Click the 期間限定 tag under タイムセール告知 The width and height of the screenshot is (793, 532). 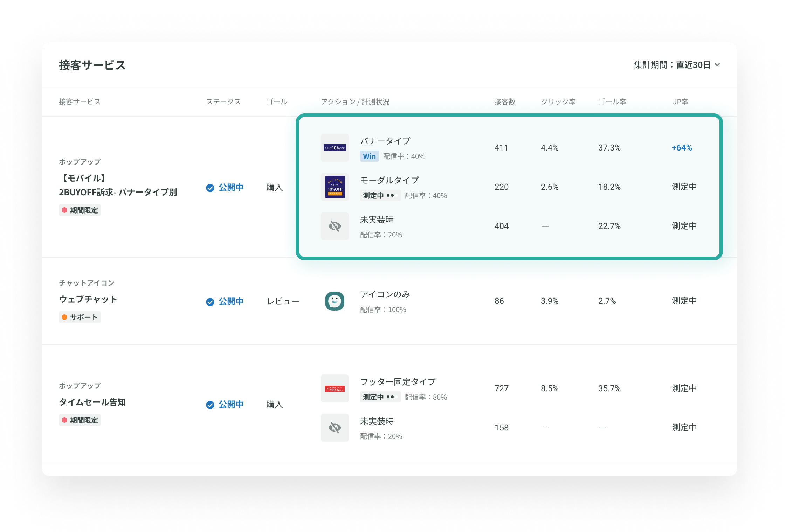coord(80,420)
